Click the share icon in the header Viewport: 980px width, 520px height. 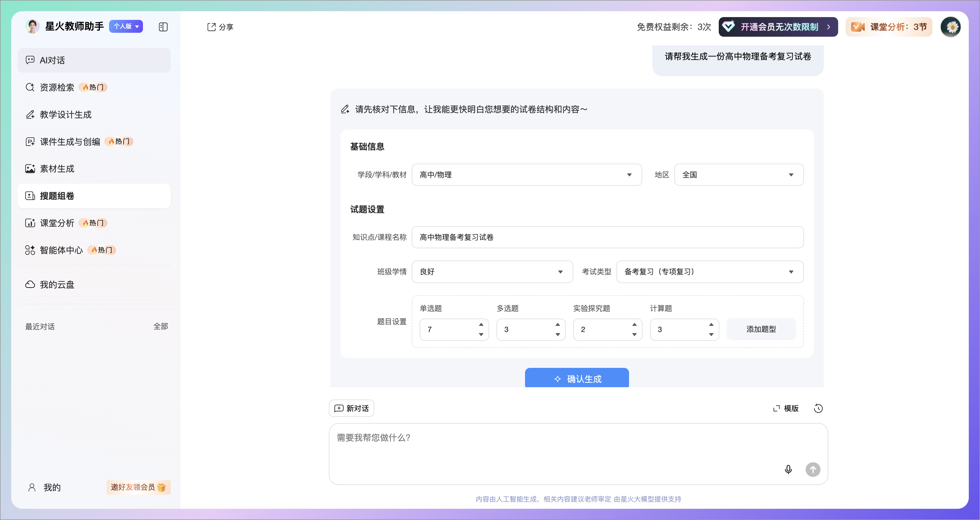(x=212, y=27)
